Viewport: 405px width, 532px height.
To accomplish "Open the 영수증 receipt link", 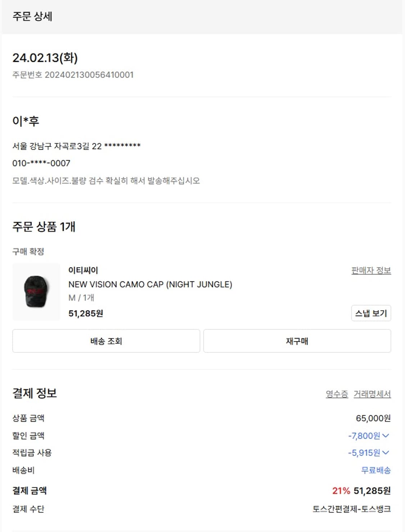I will coord(337,394).
